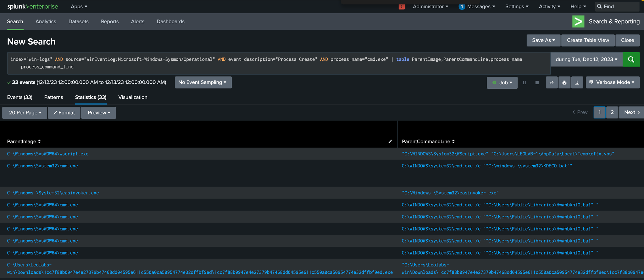Viewport: 644px width, 280px height.
Task: Print the search results
Action: click(564, 82)
